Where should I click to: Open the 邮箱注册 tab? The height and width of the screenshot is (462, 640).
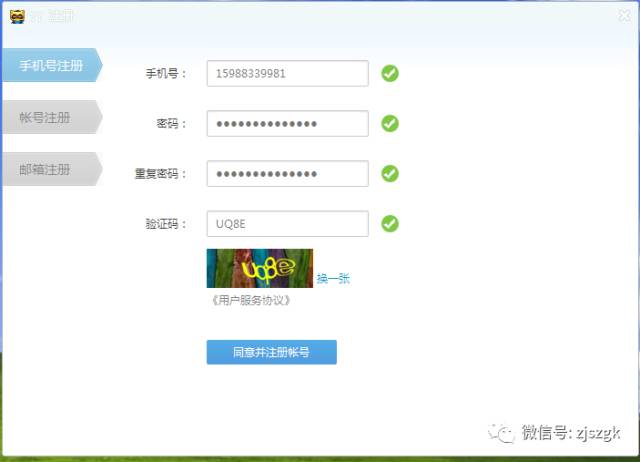pos(48,170)
